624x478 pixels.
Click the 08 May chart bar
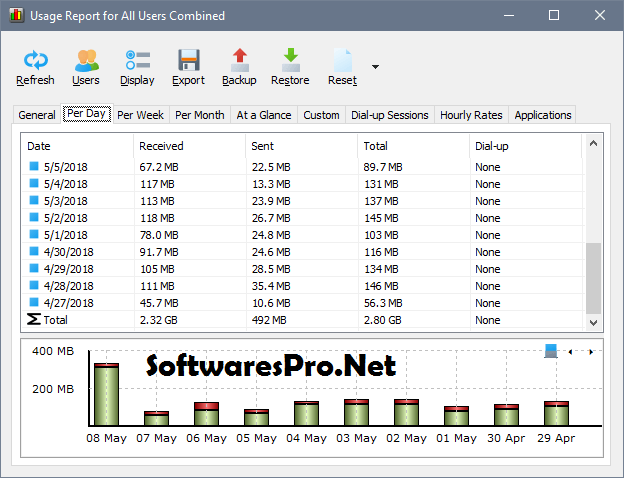pyautogui.click(x=106, y=394)
